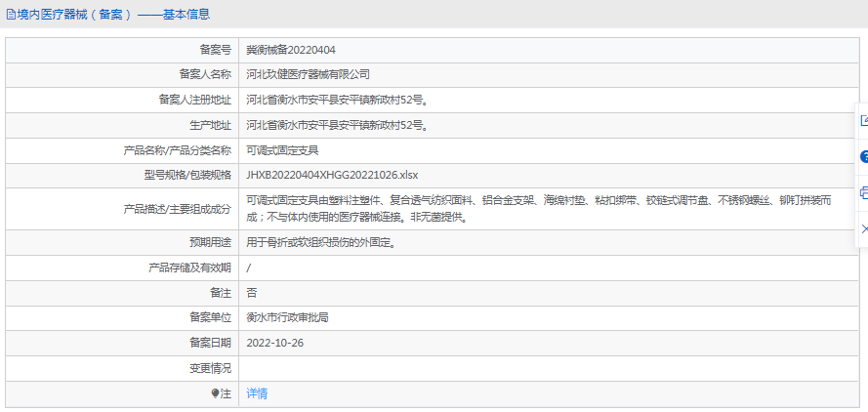868x412 pixels.
Task: Click the X close icon on right sidebar
Action: [x=865, y=228]
